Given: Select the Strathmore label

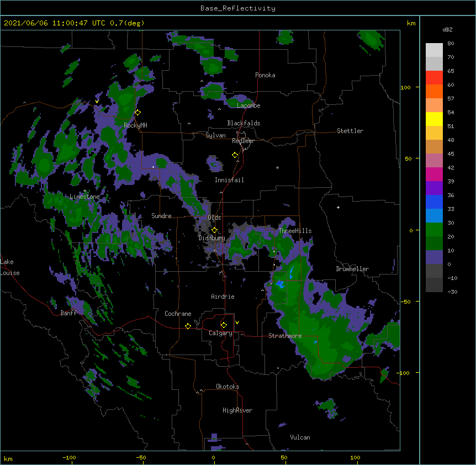Looking at the screenshot, I should click(x=285, y=336).
